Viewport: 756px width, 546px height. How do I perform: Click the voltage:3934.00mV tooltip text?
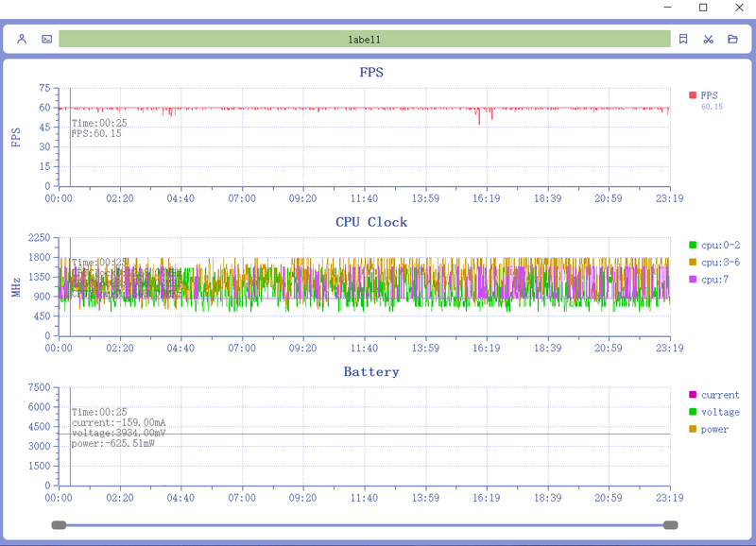[x=119, y=433]
